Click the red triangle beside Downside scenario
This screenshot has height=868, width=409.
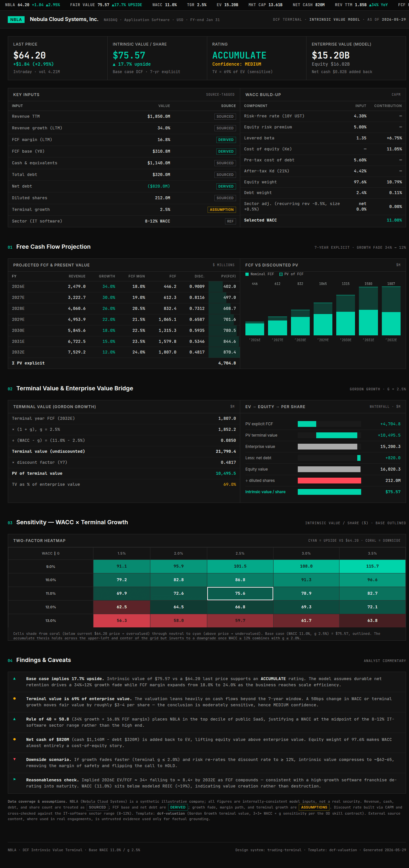[x=14, y=759]
